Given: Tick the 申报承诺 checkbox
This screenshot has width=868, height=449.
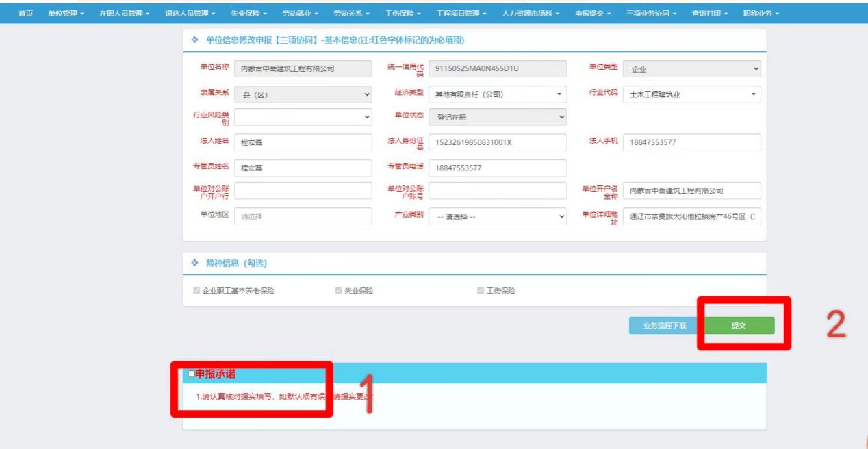Looking at the screenshot, I should (192, 374).
